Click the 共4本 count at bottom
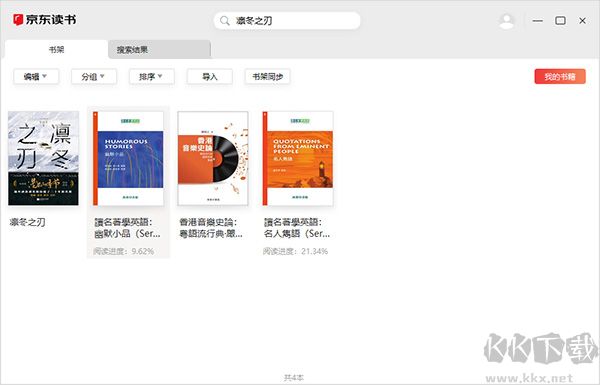This screenshot has height=385, width=600. (293, 378)
